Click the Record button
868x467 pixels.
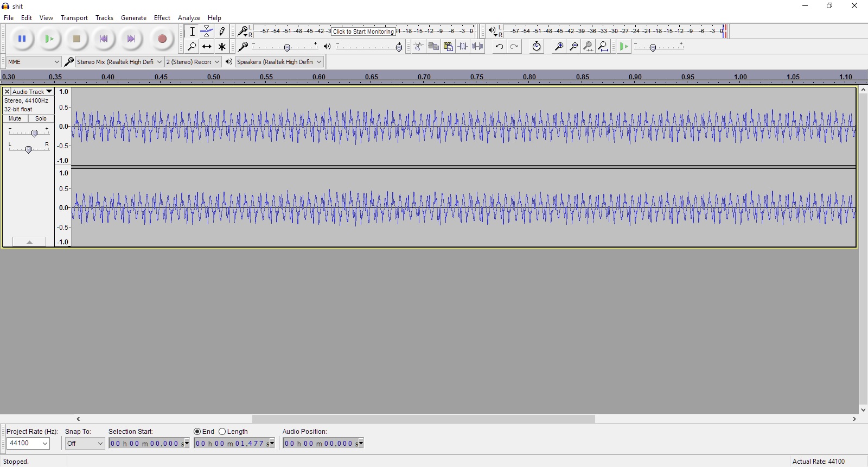coord(162,39)
